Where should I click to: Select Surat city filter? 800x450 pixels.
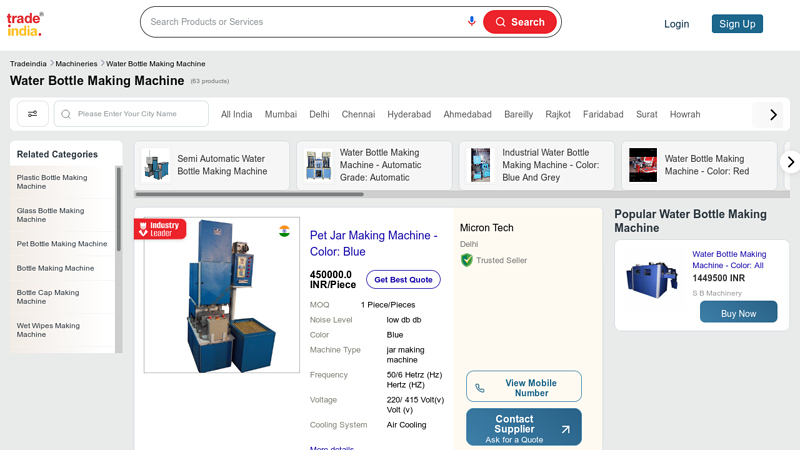[646, 114]
